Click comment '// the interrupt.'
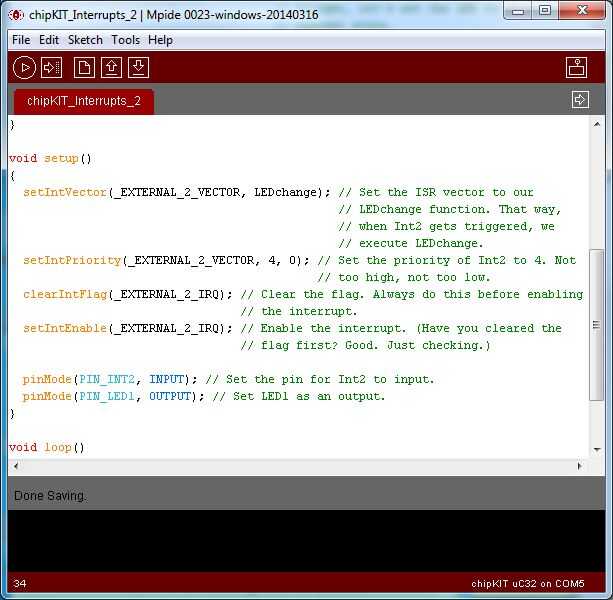613x600 pixels. 299,312
